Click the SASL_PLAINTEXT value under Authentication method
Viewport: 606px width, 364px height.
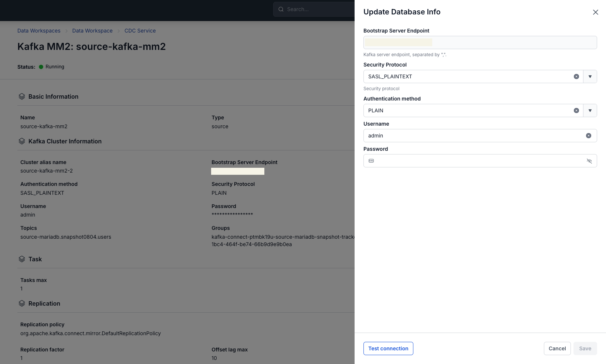point(42,193)
